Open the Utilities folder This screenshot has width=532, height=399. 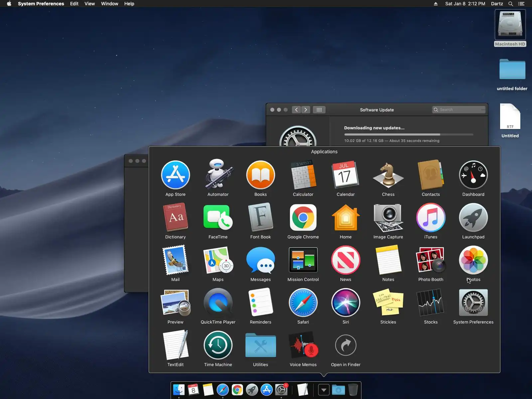pyautogui.click(x=261, y=345)
